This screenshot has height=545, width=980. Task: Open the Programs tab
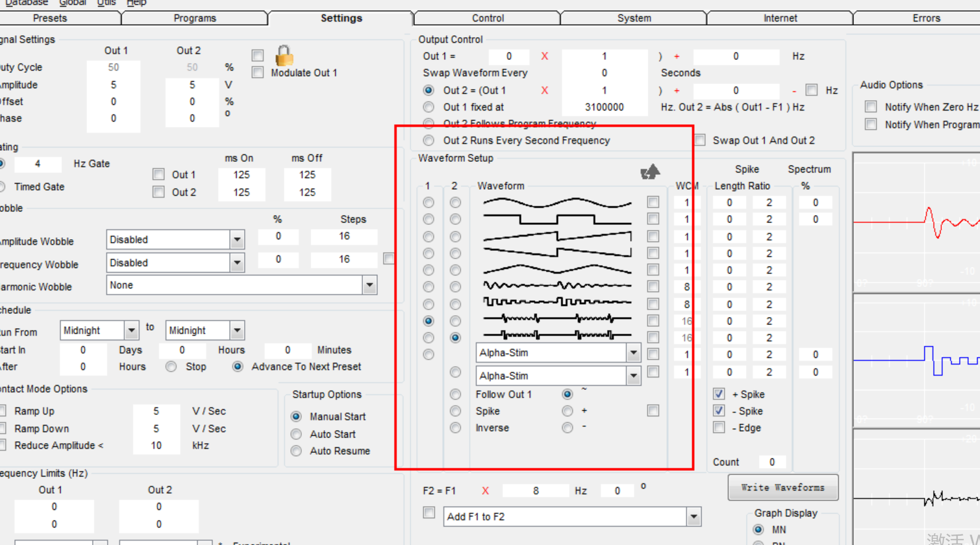(195, 18)
